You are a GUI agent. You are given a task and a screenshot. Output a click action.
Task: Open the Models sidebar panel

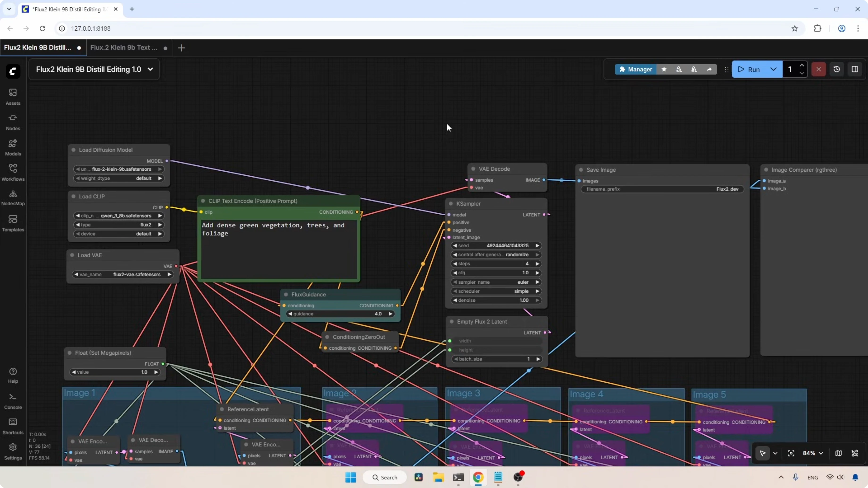[x=13, y=147]
